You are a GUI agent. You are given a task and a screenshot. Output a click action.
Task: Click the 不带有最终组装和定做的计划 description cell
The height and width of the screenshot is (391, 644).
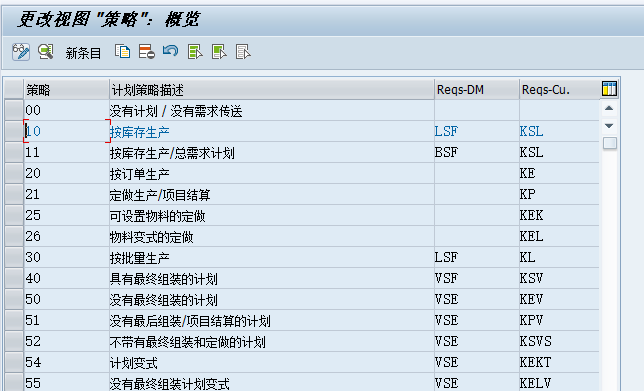click(271, 341)
